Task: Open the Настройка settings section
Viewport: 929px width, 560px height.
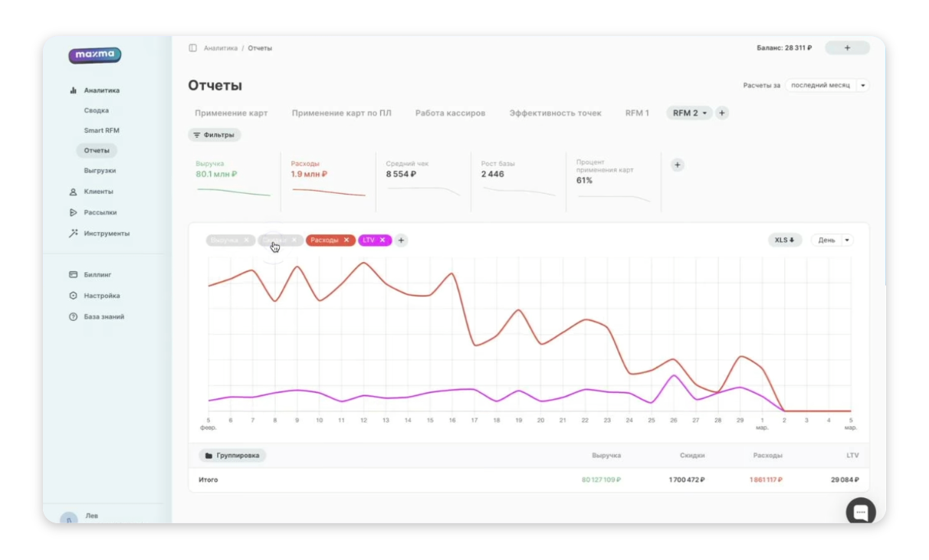Action: pyautogui.click(x=94, y=296)
